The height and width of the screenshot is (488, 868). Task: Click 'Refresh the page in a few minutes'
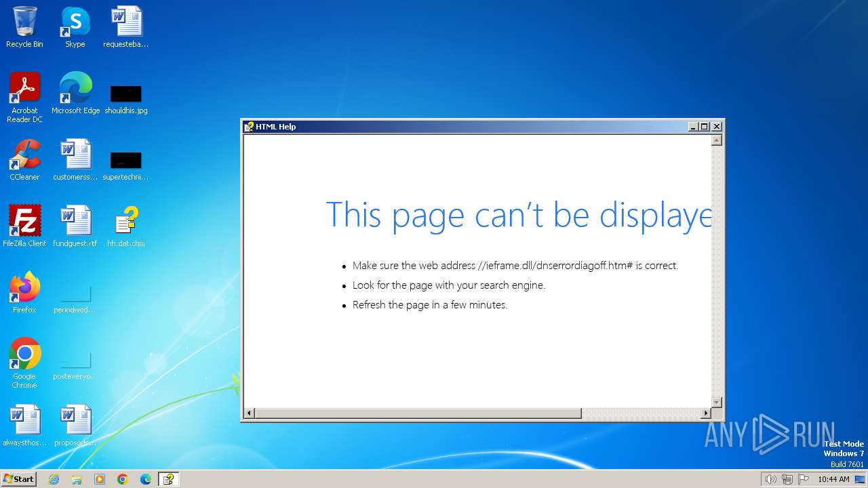(430, 305)
